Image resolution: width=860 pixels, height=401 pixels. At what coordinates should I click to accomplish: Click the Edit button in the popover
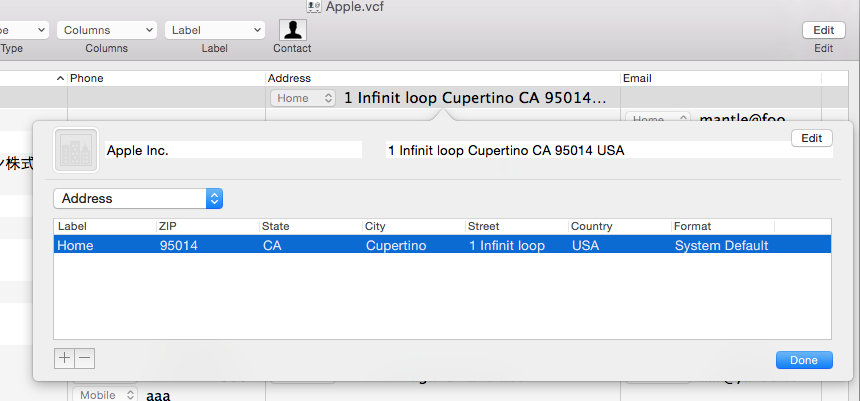click(812, 138)
